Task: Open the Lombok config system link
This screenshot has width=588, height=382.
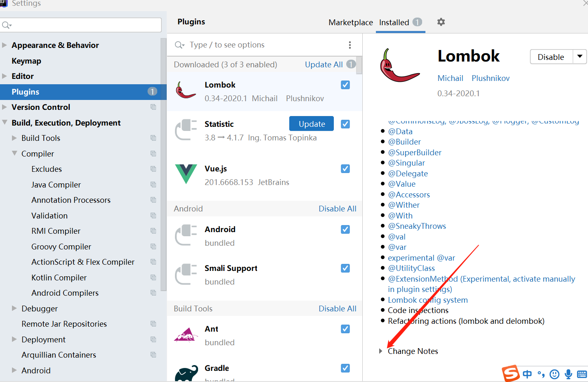Action: 428,300
